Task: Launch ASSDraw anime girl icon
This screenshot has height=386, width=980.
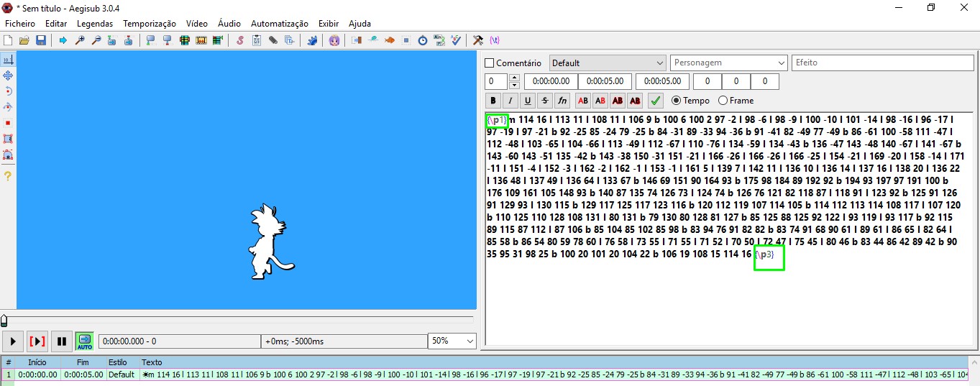Action: tap(334, 40)
